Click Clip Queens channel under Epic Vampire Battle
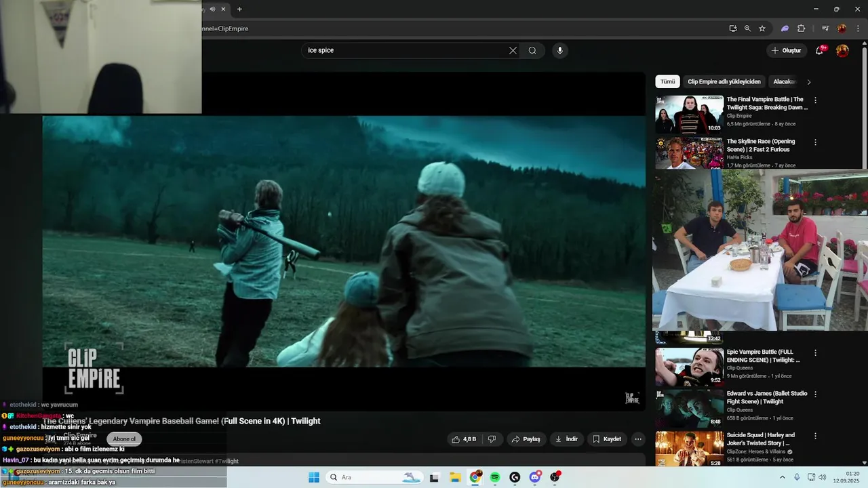This screenshot has width=868, height=488. coord(741,368)
